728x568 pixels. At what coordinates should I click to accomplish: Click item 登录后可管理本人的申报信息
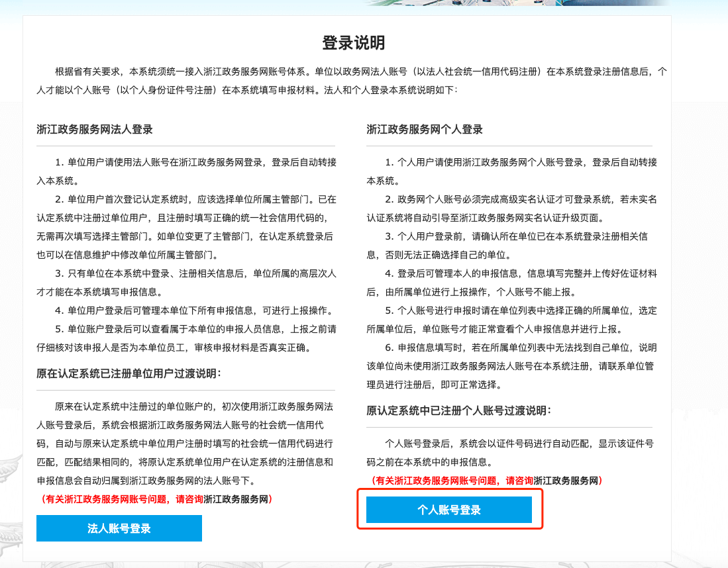point(511,283)
